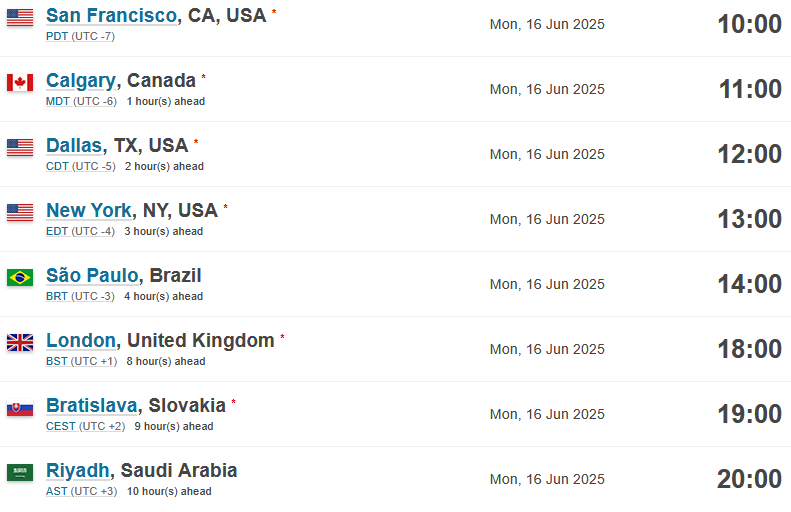Click the United Kingdom flag icon

point(20,343)
